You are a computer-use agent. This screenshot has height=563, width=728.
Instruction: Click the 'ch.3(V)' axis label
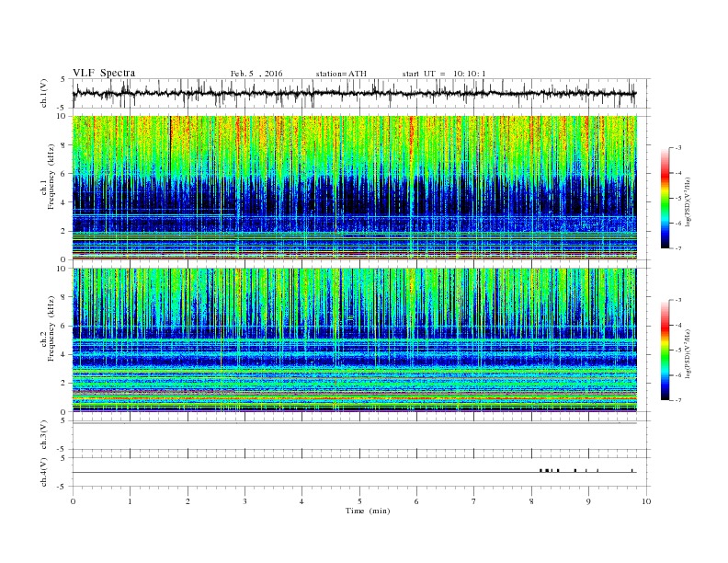point(44,435)
